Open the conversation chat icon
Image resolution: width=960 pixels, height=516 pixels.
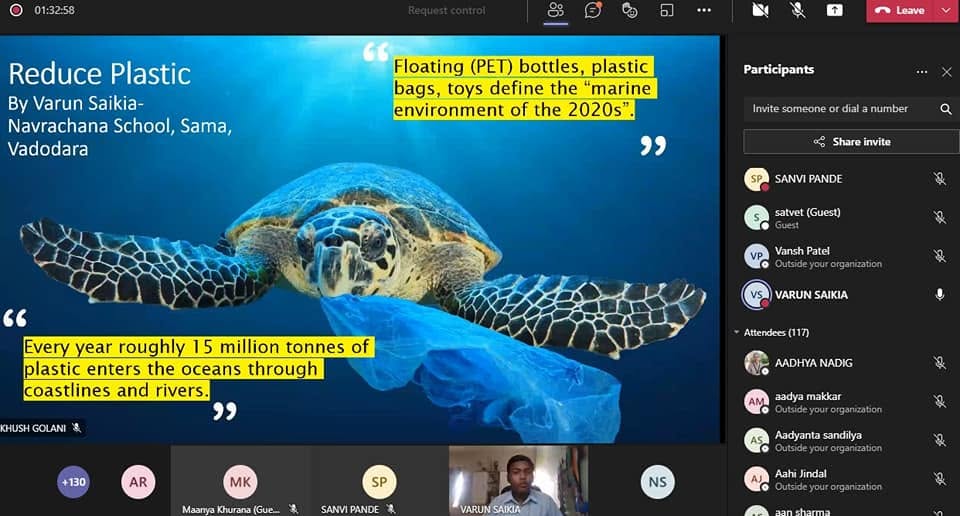[593, 10]
